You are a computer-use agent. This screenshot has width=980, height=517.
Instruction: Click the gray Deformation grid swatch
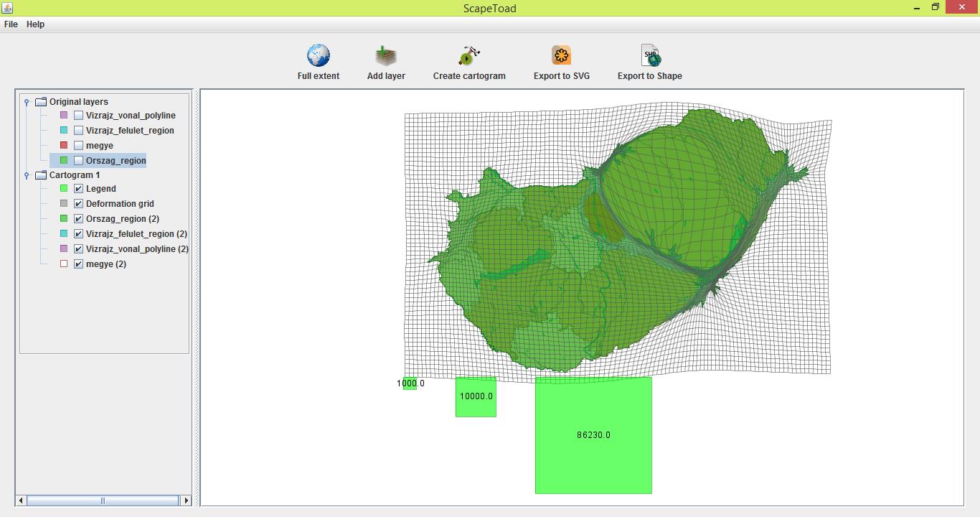coord(64,204)
